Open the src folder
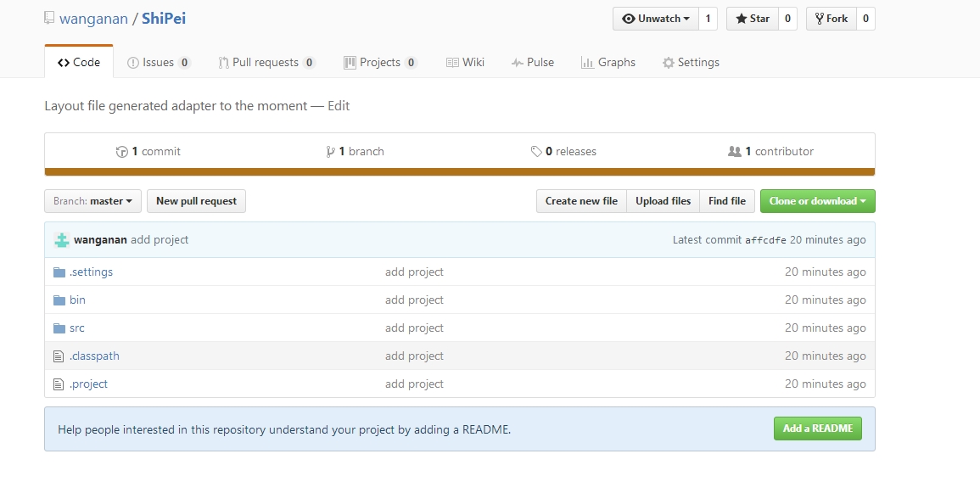980x493 pixels. coord(77,328)
